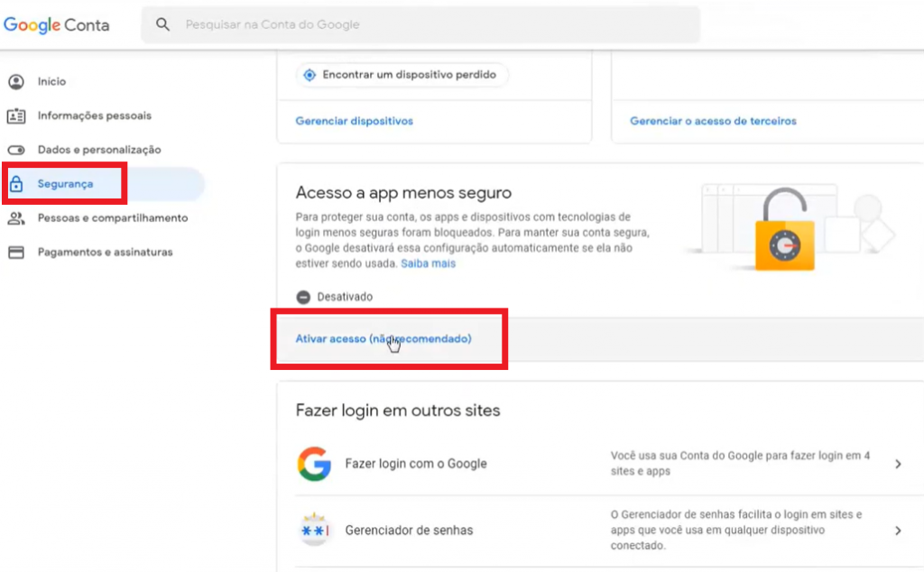
Task: Click the Desativado status text
Action: click(345, 297)
